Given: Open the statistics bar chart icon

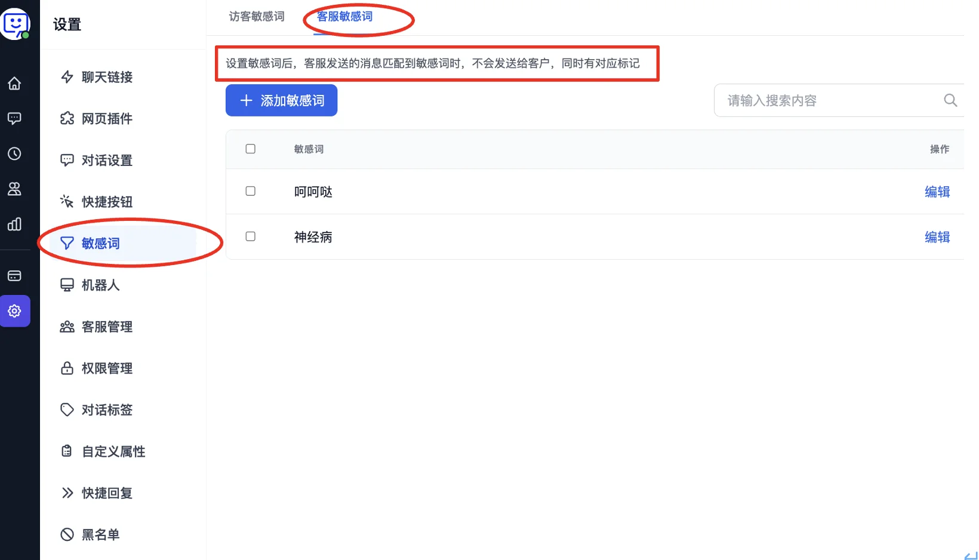Looking at the screenshot, I should [x=14, y=224].
